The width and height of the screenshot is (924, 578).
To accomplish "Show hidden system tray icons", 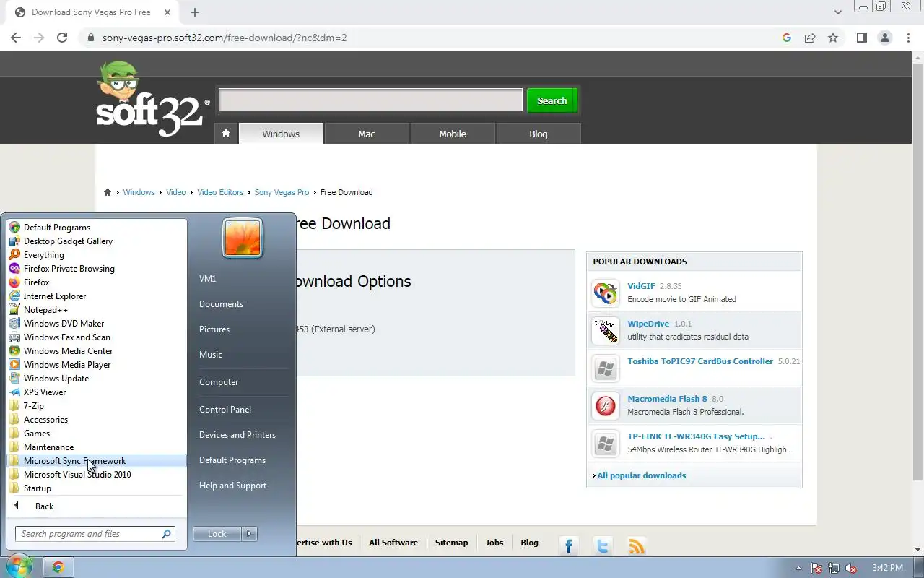I will 798,569.
